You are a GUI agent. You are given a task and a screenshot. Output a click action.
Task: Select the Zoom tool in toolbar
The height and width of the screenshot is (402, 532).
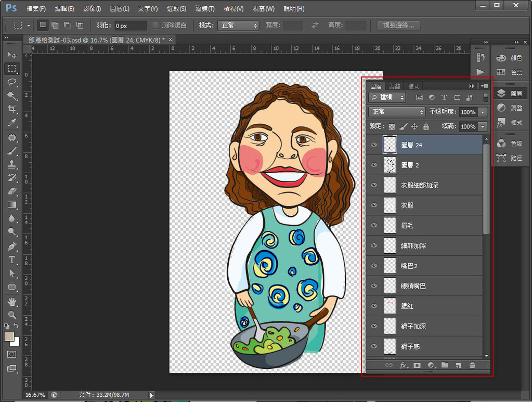12,315
